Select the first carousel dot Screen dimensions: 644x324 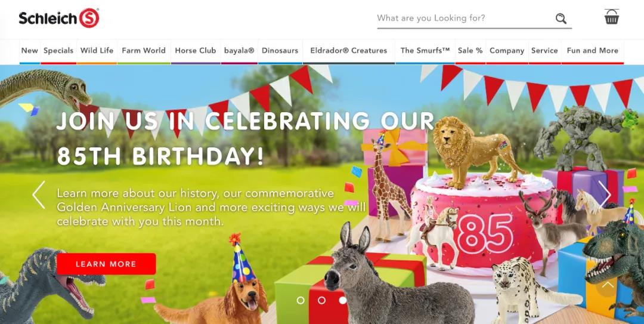pos(301,301)
